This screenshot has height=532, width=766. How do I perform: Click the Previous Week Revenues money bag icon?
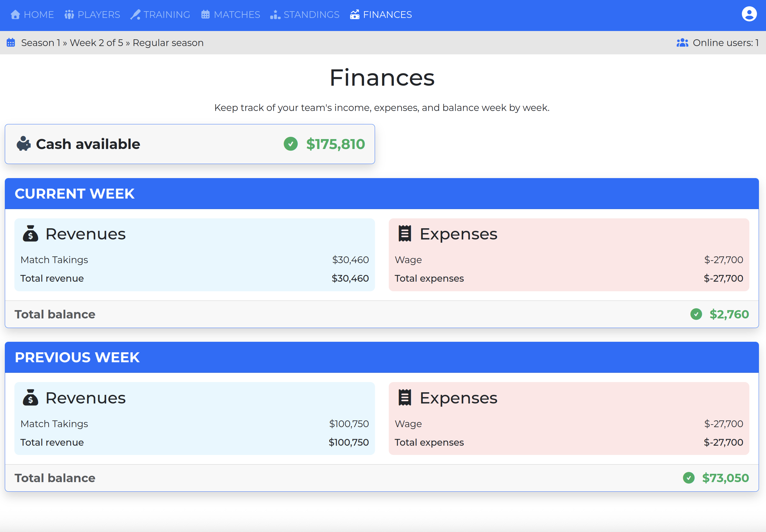(30, 397)
